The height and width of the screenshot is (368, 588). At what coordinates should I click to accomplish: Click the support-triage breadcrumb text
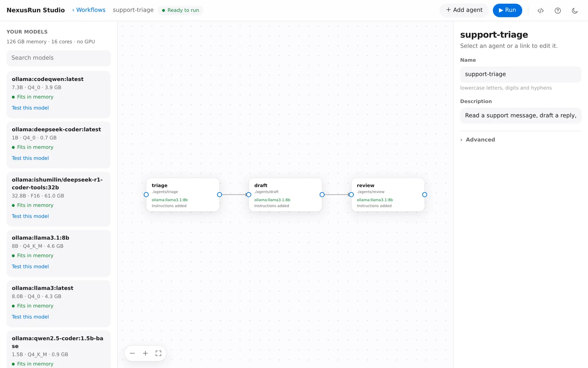tap(133, 10)
